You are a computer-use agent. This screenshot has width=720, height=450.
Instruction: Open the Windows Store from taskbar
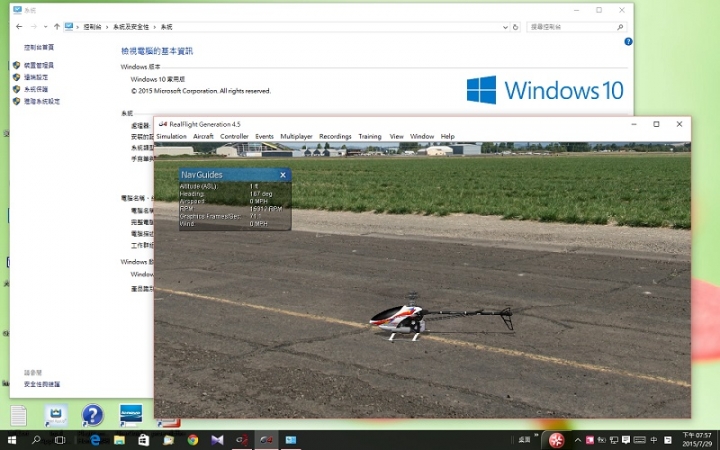pos(144,440)
